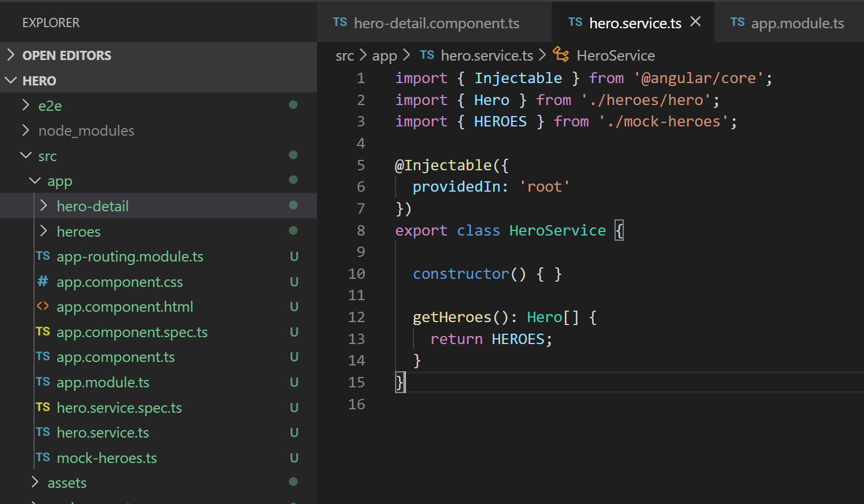This screenshot has width=864, height=504.
Task: Click line number 12 in the gutter
Action: pyautogui.click(x=356, y=317)
